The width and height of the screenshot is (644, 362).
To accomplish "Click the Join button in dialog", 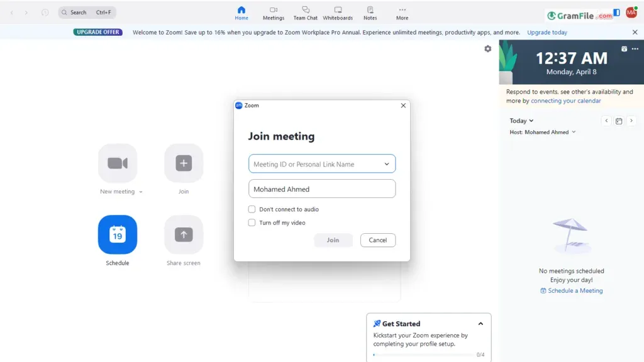I will pos(333,240).
